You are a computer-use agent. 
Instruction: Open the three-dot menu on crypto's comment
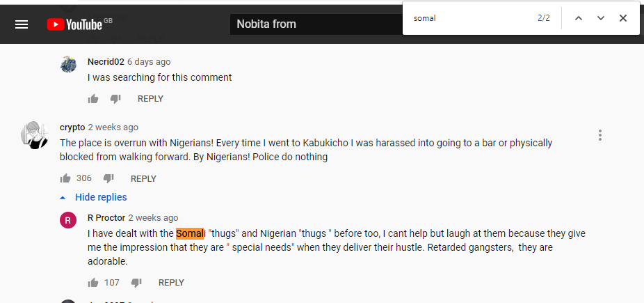coord(599,135)
